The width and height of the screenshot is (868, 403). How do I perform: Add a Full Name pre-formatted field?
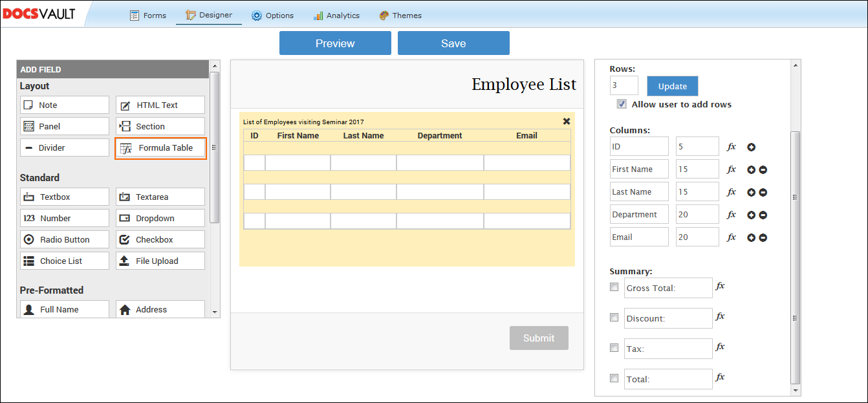pyautogui.click(x=64, y=309)
